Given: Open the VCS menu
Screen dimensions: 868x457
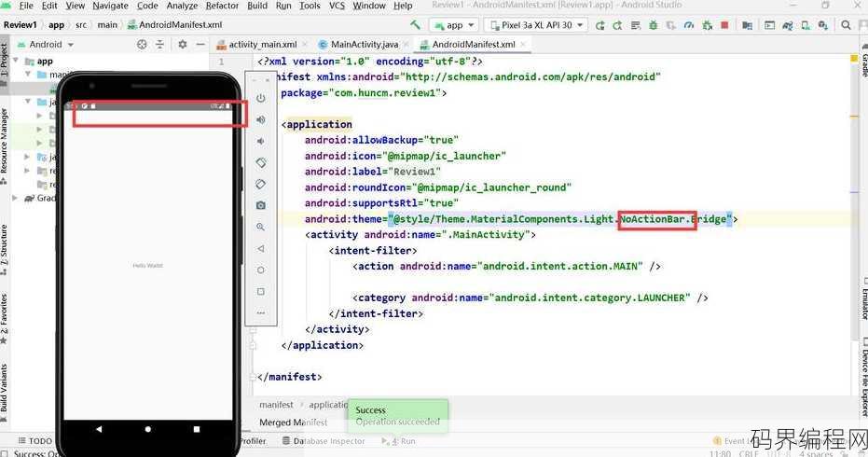Looking at the screenshot, I should 337,6.
